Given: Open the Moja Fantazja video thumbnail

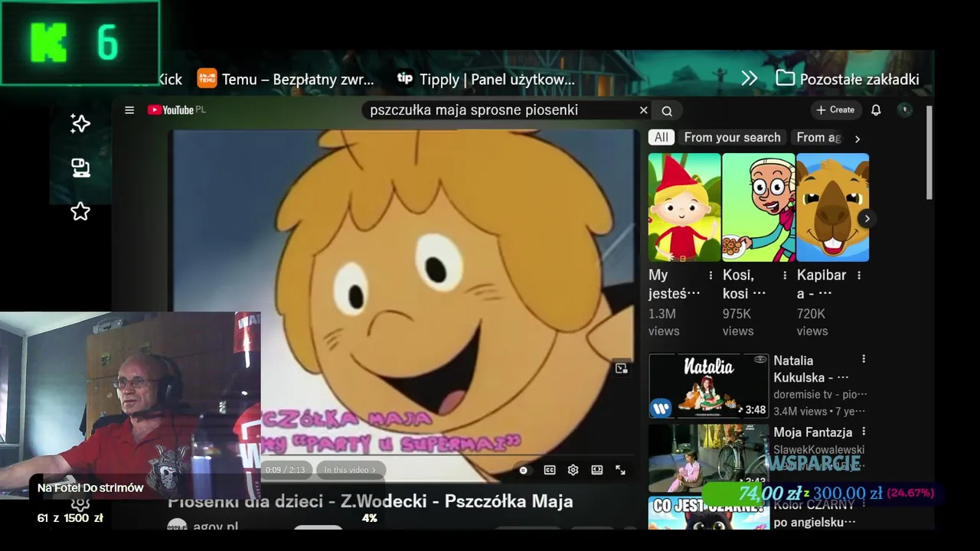Looking at the screenshot, I should coord(709,458).
